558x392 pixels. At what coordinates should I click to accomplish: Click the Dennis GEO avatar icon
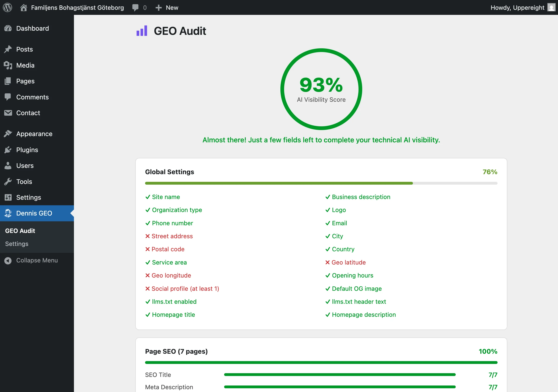[x=8, y=213]
